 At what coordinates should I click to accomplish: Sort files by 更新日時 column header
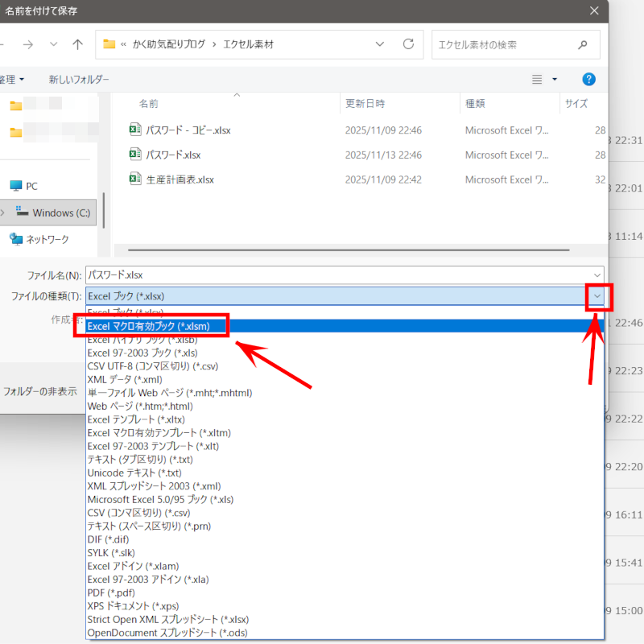coord(365,104)
